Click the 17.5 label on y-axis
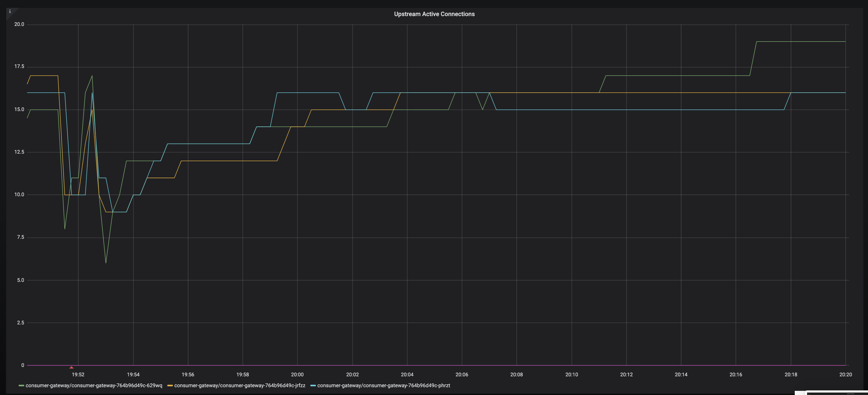Image resolution: width=868 pixels, height=395 pixels. (19, 67)
